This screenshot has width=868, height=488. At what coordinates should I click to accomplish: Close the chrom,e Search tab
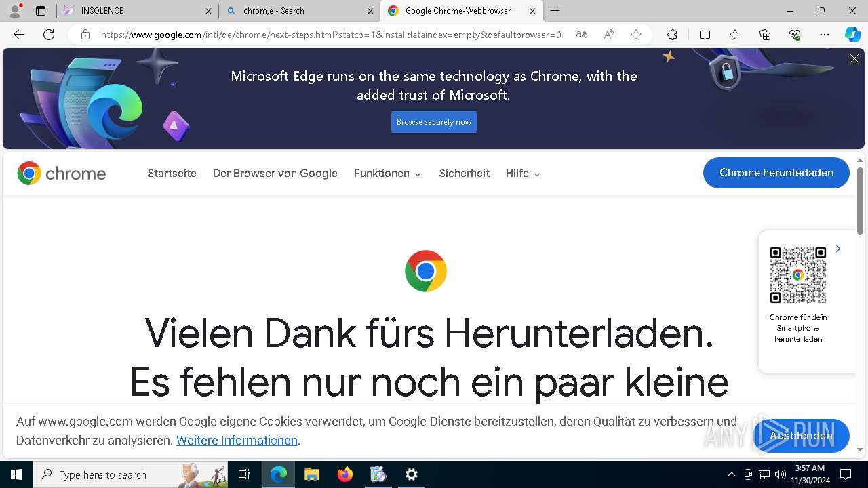370,11
